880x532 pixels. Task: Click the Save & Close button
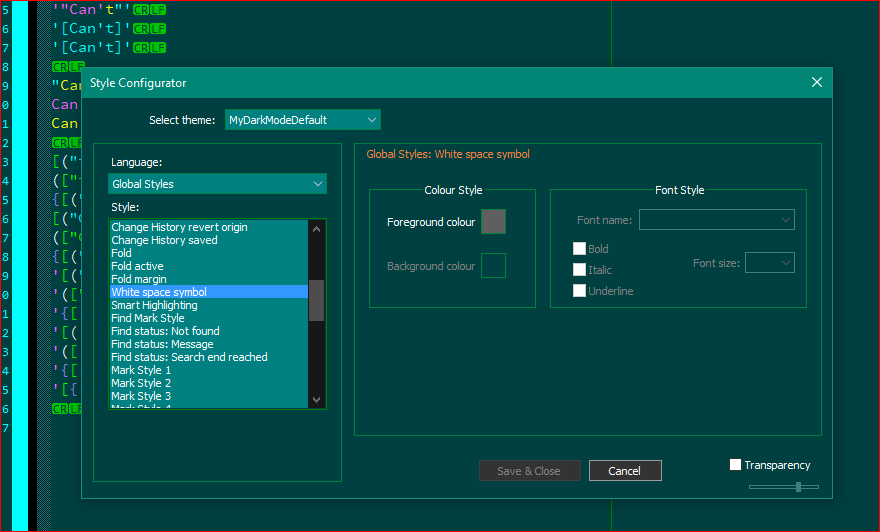(x=528, y=471)
